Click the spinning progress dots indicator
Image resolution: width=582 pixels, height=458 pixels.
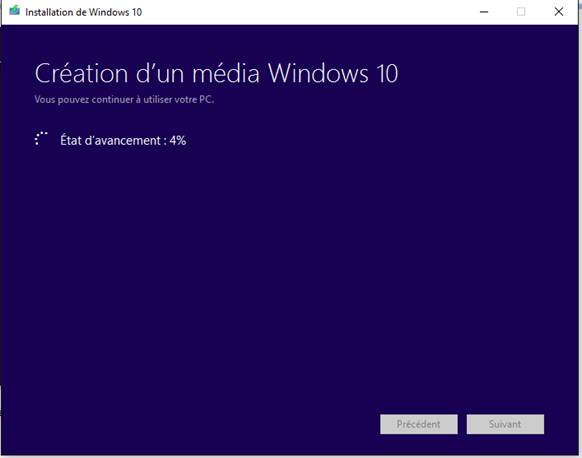pyautogui.click(x=41, y=139)
